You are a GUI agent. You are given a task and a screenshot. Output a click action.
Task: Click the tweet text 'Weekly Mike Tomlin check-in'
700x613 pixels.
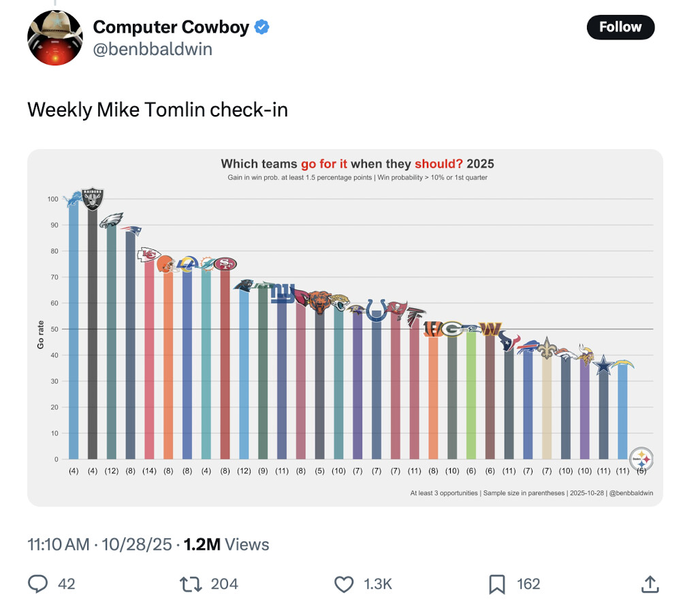pyautogui.click(x=157, y=109)
